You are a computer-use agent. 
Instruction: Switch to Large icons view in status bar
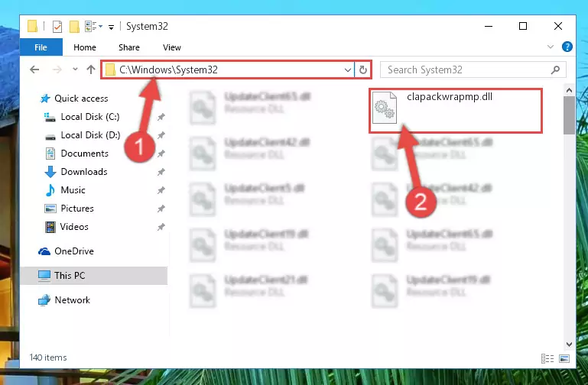564,358
